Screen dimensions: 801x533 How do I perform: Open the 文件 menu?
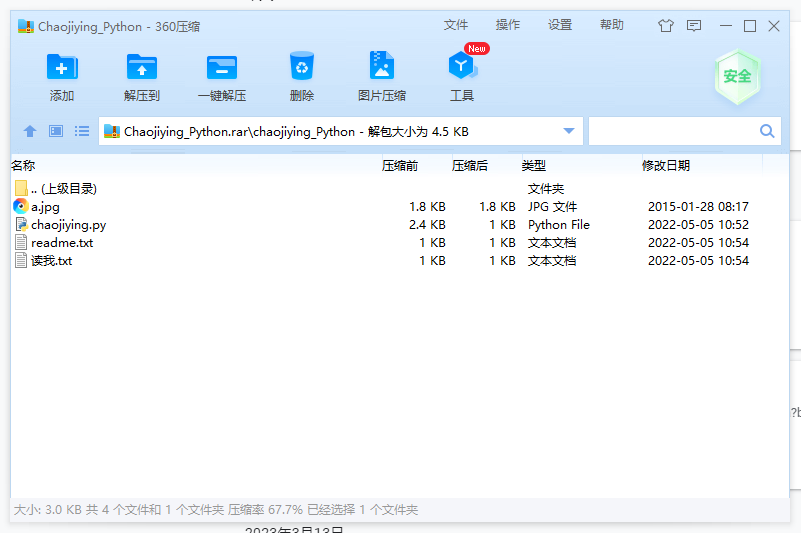pos(456,25)
